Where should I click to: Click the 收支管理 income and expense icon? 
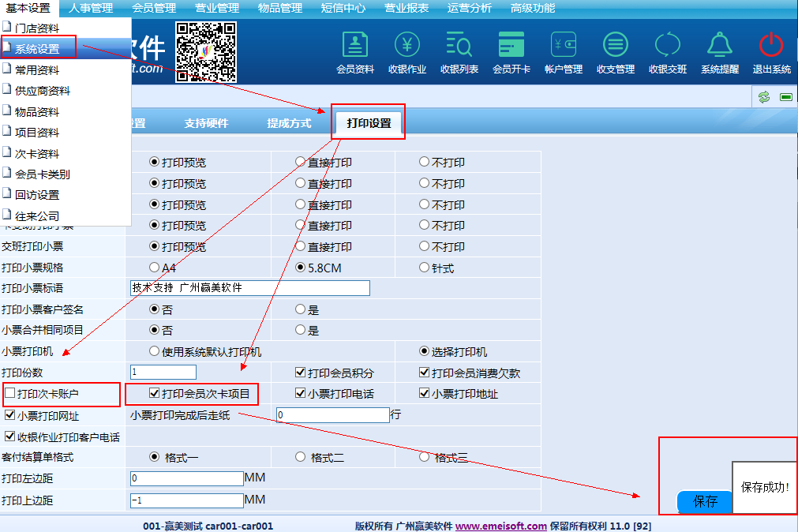pos(616,46)
